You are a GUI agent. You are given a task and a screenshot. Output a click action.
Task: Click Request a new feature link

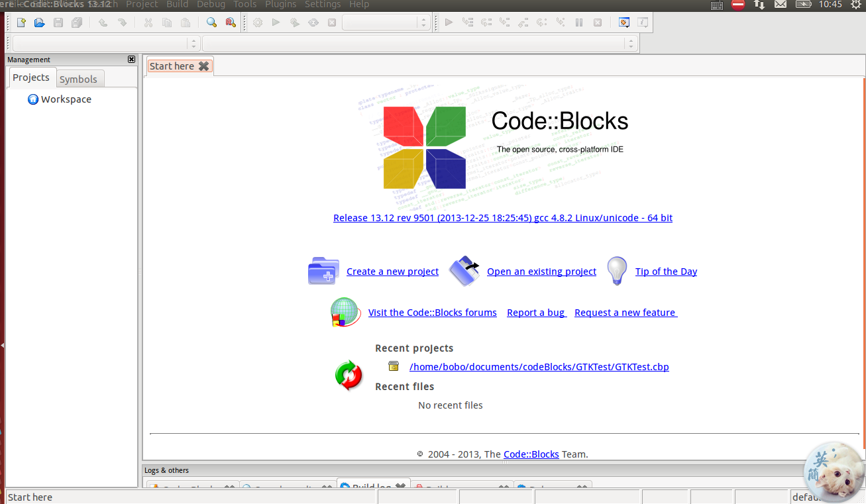(x=626, y=313)
